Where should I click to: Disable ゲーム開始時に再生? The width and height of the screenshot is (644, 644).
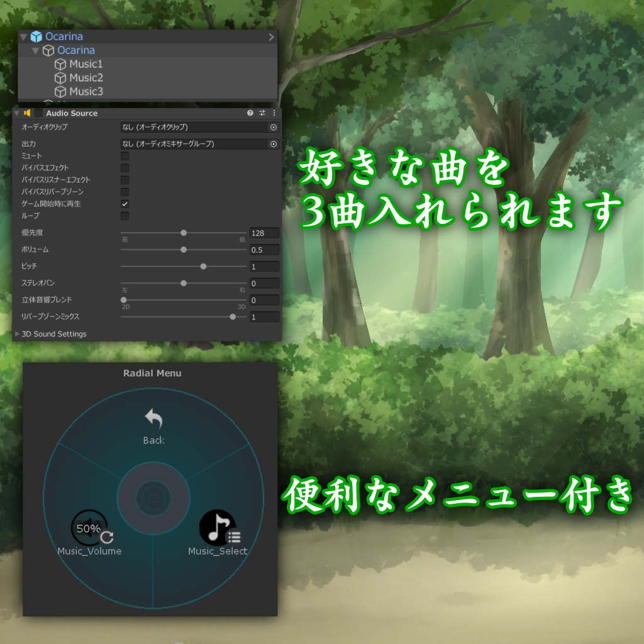125,204
